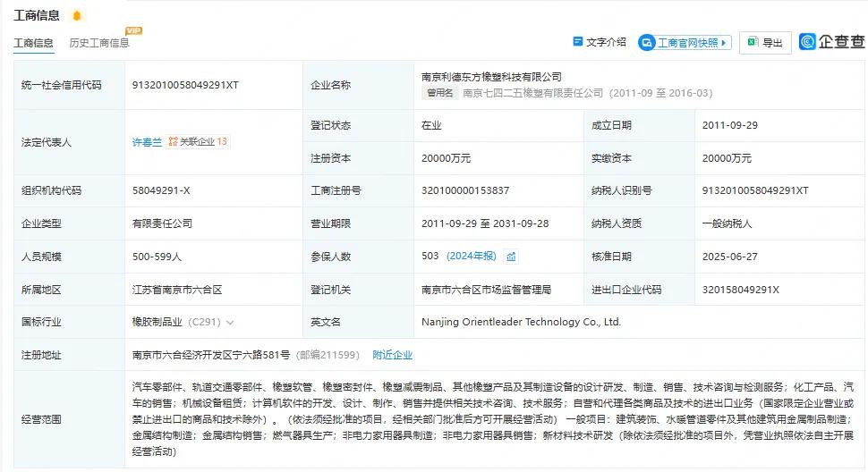Click the orange bell icon beside 工商信息 heading
The height and width of the screenshot is (472, 868).
(x=77, y=15)
